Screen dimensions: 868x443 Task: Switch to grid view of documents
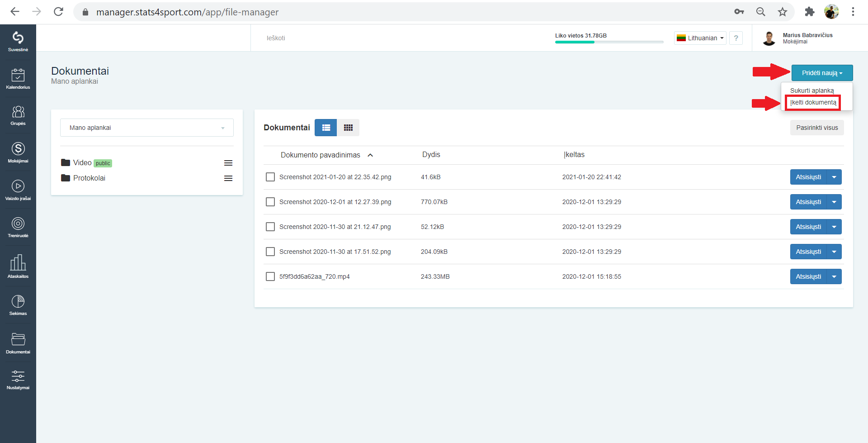(x=348, y=128)
